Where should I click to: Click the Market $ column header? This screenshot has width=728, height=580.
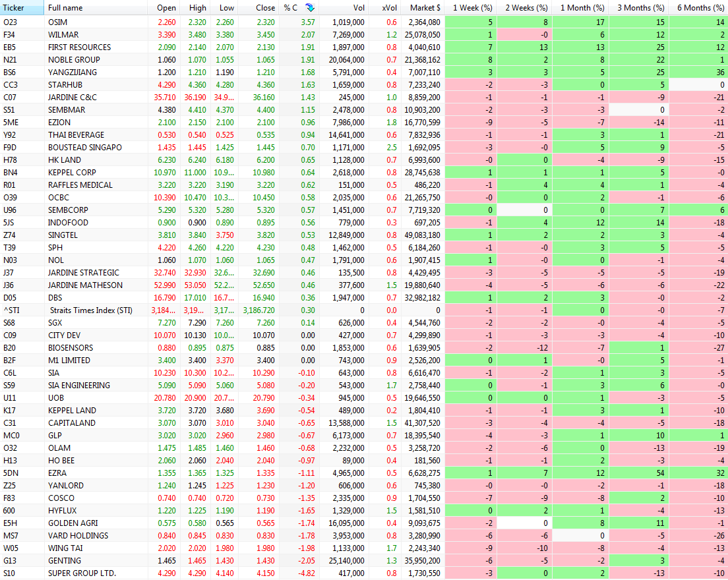click(x=425, y=7)
